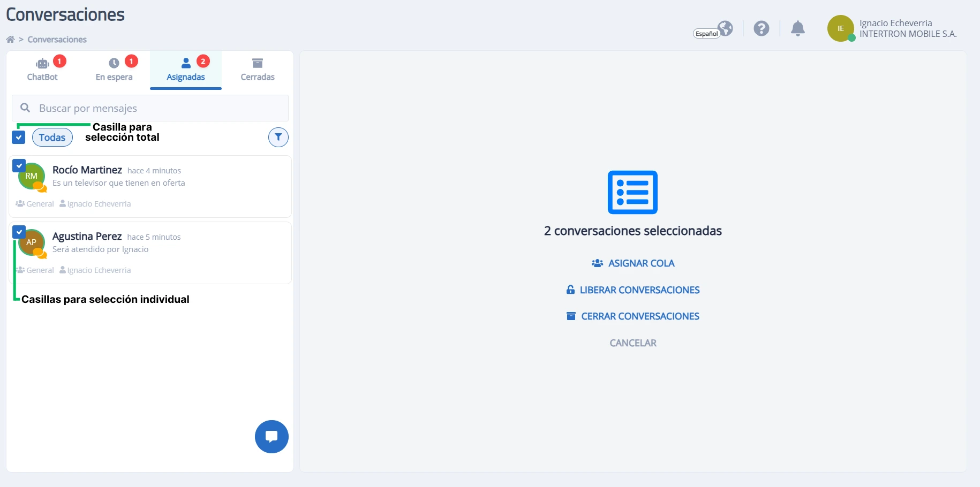Switch to the En espera tab
The height and width of the screenshot is (487, 980).
(x=114, y=70)
